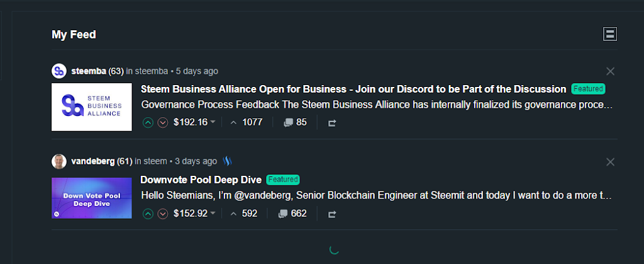Screen dimensions: 644x264
Task: Upvote the Steem Business Alliance post
Action: [148, 122]
